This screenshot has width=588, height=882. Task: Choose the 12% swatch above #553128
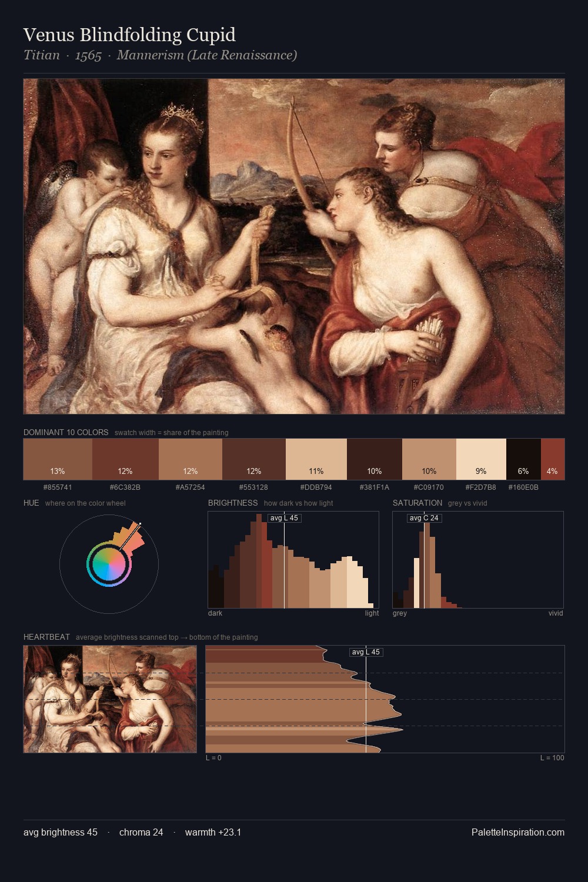(x=254, y=459)
